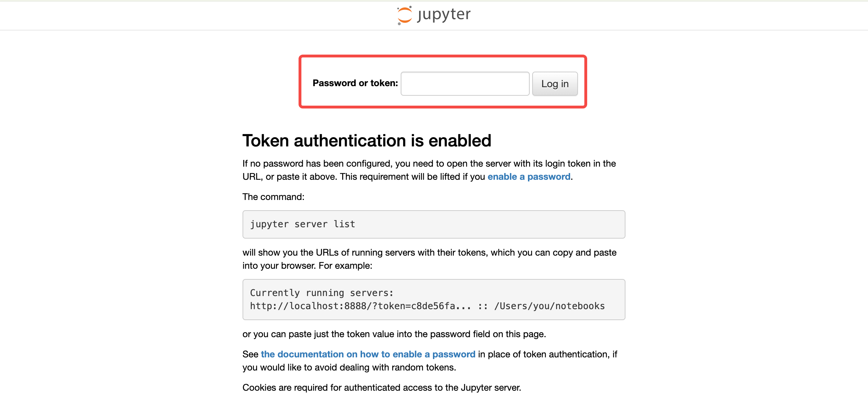Click the "in place of token authentication" text
The width and height of the screenshot is (868, 407).
coord(547,354)
